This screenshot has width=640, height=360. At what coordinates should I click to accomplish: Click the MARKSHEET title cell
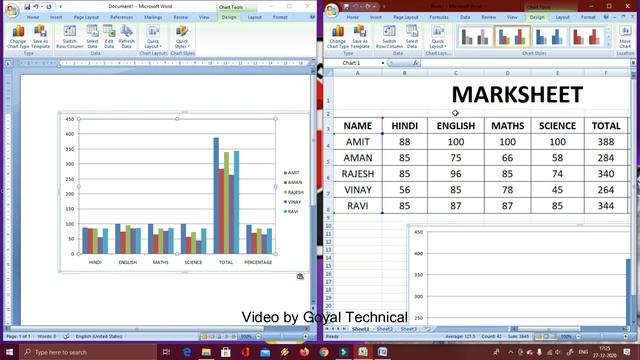click(517, 95)
